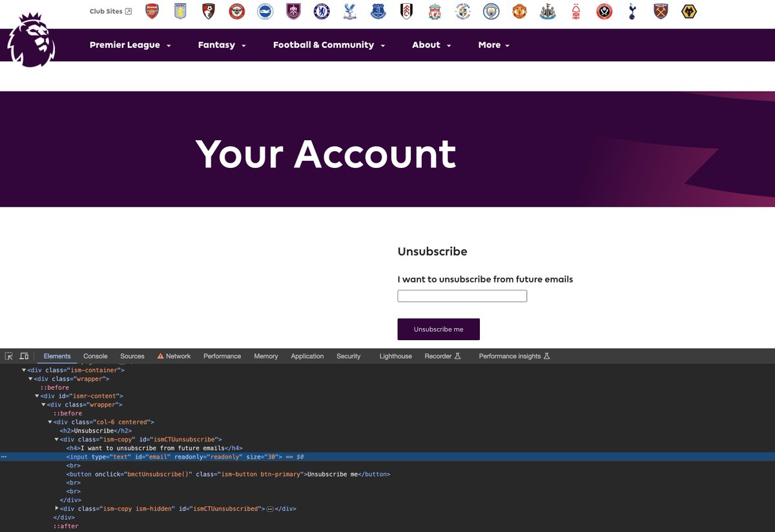Open the Manchester United club badge
This screenshot has width=775, height=532.
point(519,11)
